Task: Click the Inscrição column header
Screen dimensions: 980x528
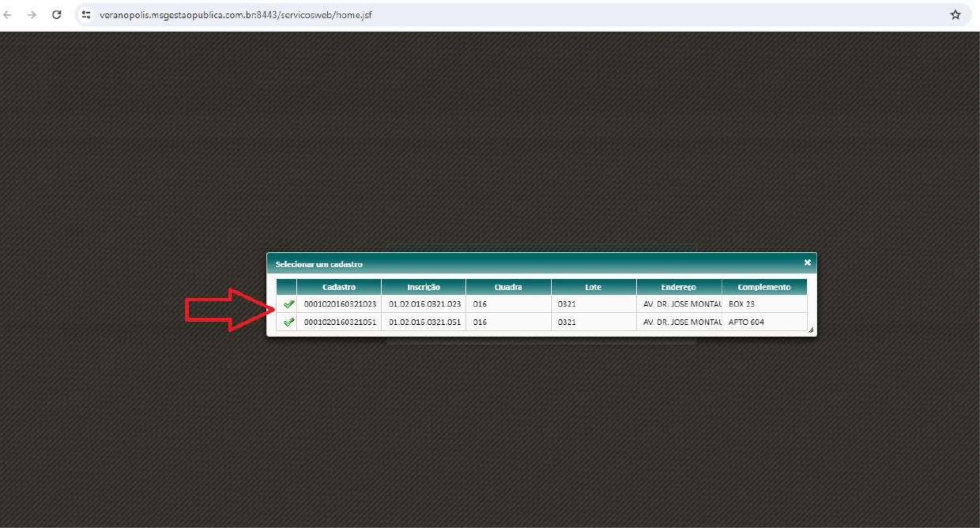Action: click(423, 287)
